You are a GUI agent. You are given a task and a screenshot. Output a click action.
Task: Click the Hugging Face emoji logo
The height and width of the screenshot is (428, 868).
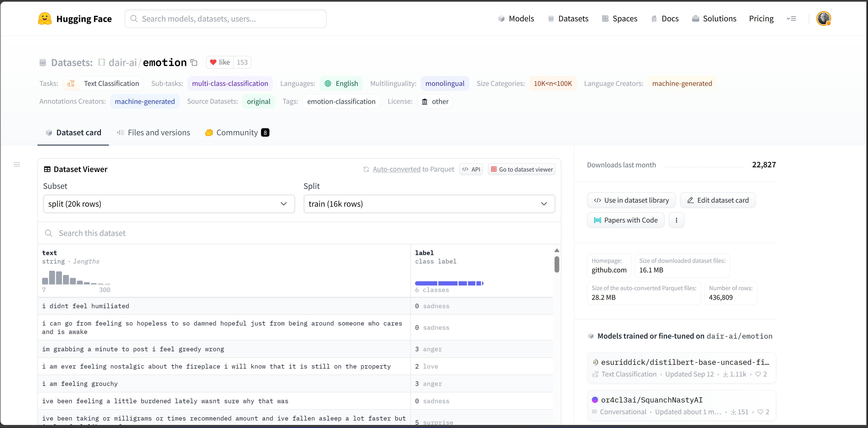(44, 18)
